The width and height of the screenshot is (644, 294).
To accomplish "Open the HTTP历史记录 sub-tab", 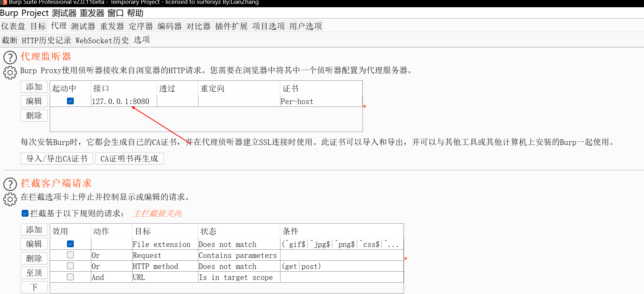I will point(46,40).
